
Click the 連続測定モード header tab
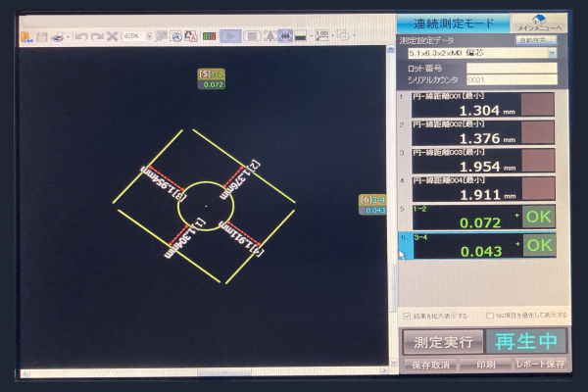tap(454, 24)
